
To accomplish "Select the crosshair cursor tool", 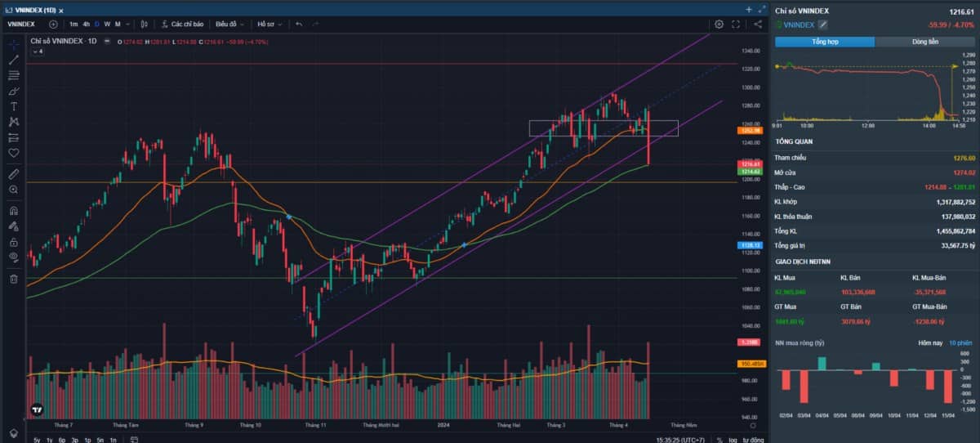I will 14,44.
